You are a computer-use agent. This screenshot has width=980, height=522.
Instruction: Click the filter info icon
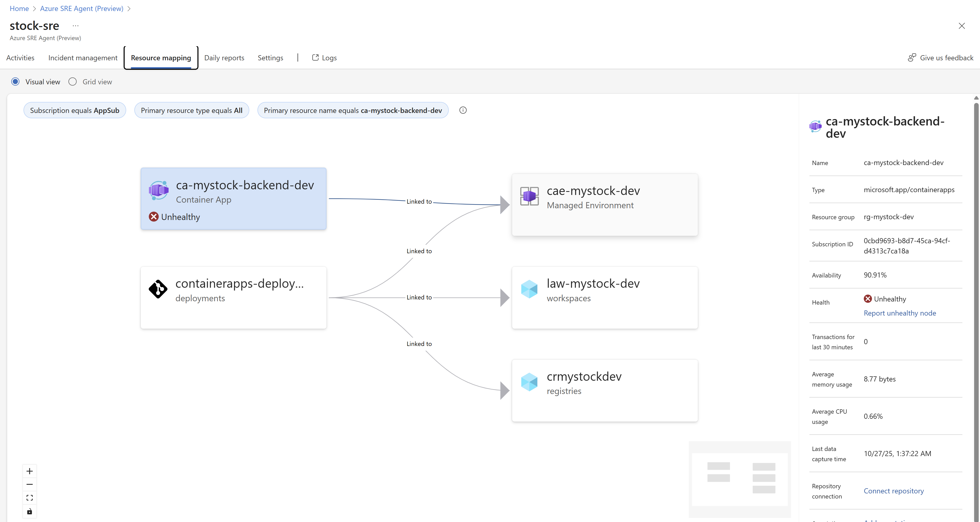tap(463, 110)
